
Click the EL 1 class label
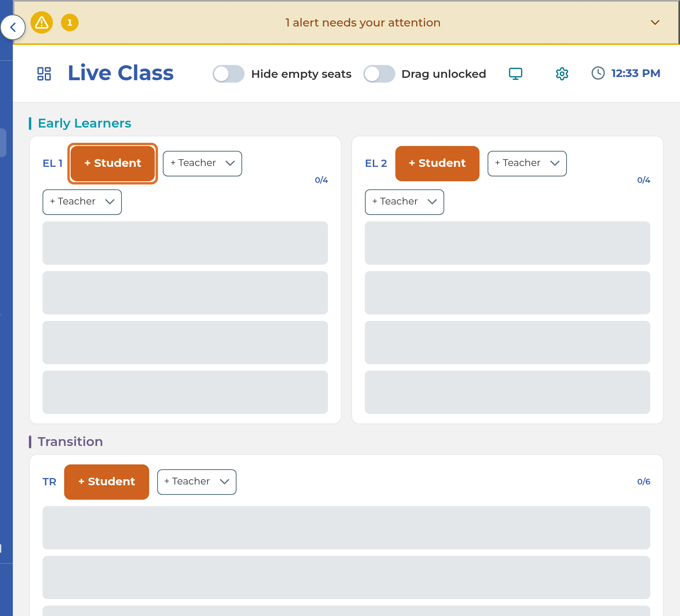(x=53, y=163)
